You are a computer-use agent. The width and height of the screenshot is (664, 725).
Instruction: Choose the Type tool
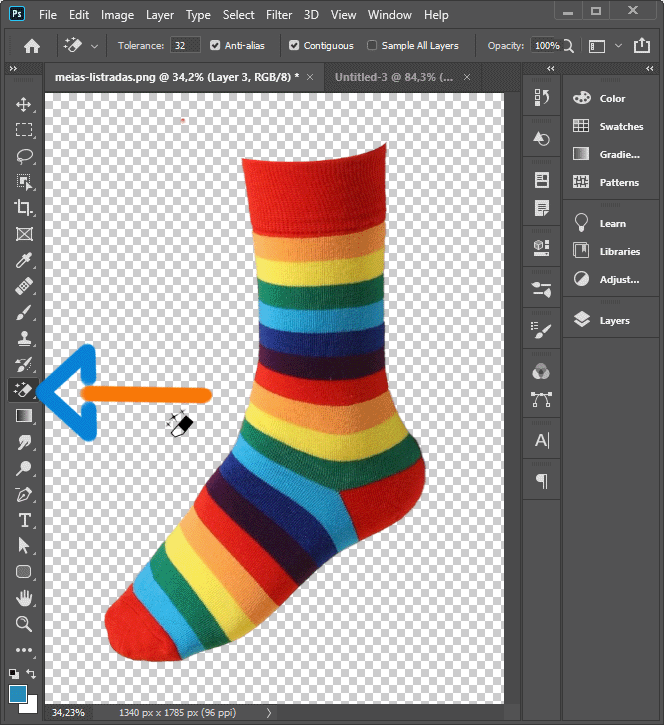(x=24, y=520)
